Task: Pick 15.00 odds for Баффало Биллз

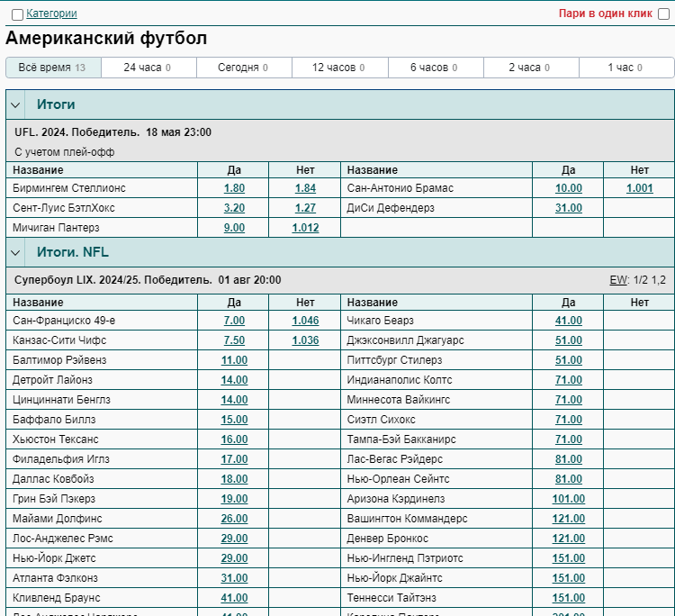Action: click(234, 420)
